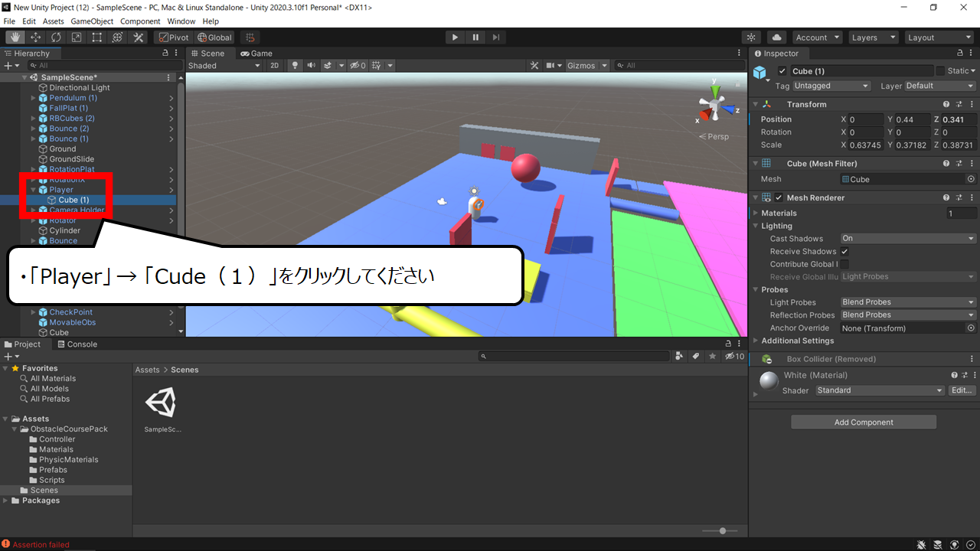
Task: Open Cast Shadows dropdown
Action: (x=908, y=239)
